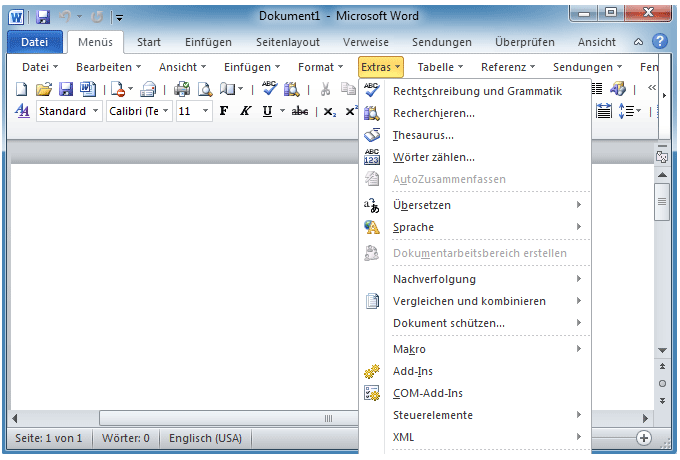Switch to the Menüs tab

pyautogui.click(x=95, y=42)
